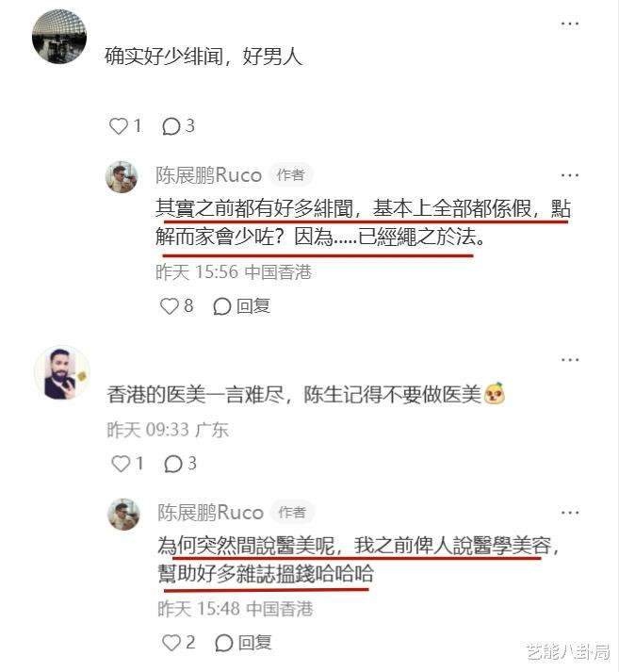View the top commenter's dark building avatar
This screenshot has width=619, height=672.
(x=59, y=37)
